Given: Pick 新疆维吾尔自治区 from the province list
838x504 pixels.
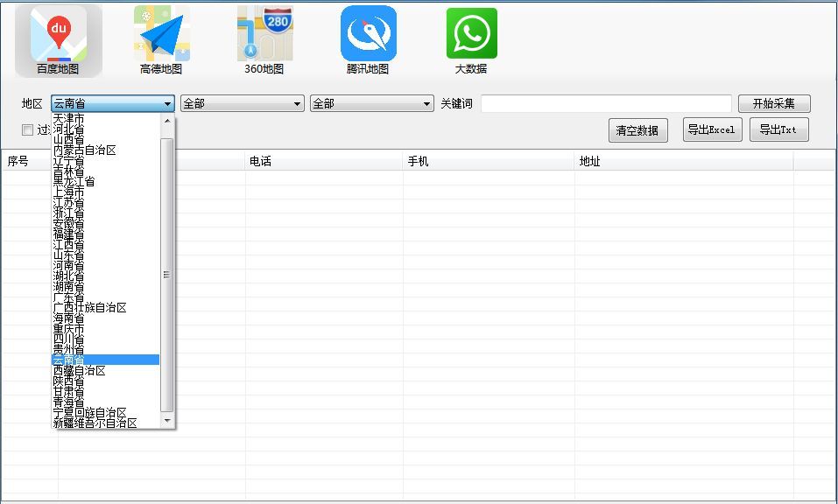Looking at the screenshot, I should tap(95, 423).
